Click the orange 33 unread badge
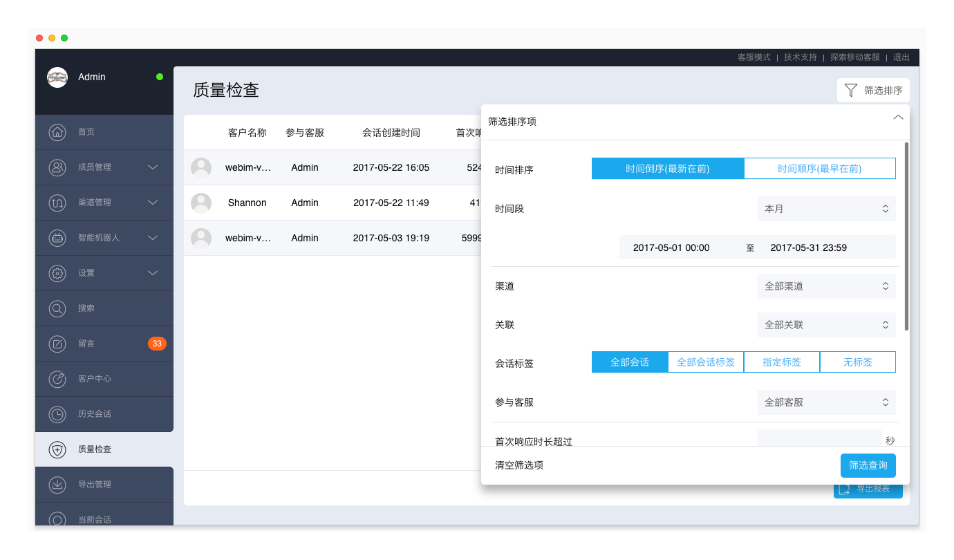 [x=157, y=344]
